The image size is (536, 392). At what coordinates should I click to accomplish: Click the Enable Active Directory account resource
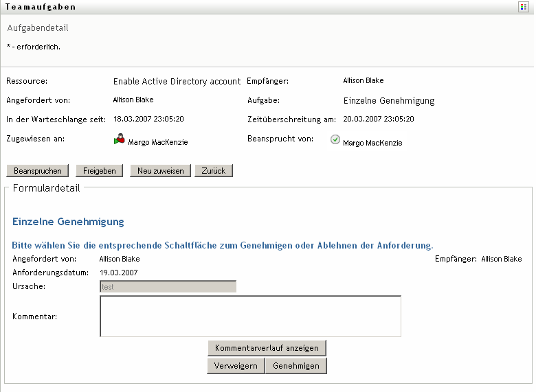pos(177,81)
